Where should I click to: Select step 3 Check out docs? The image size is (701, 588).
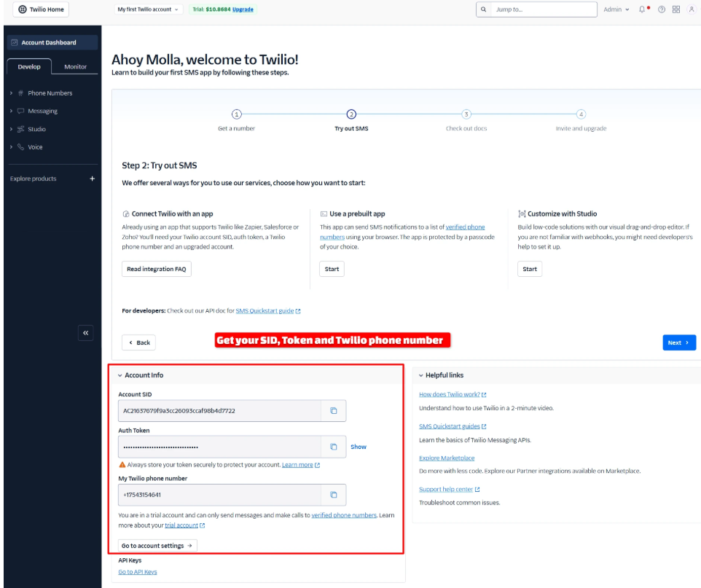(466, 114)
